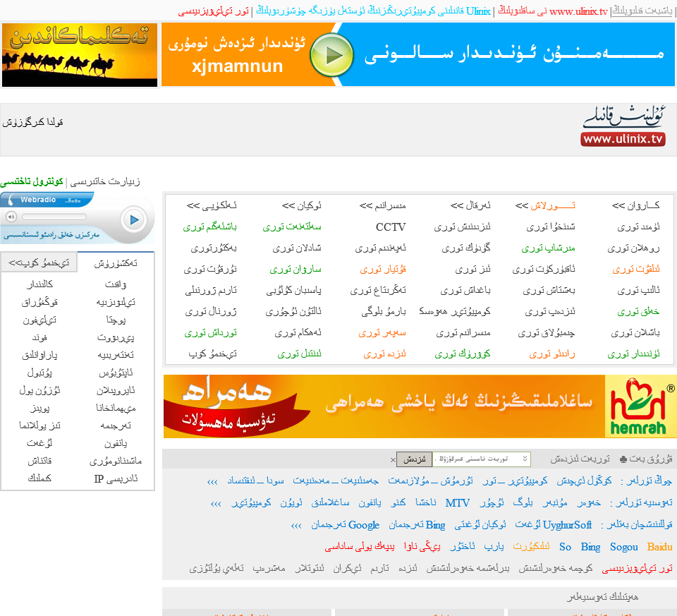
Task: Click the hemrah orange banner advertisement
Action: (420, 406)
